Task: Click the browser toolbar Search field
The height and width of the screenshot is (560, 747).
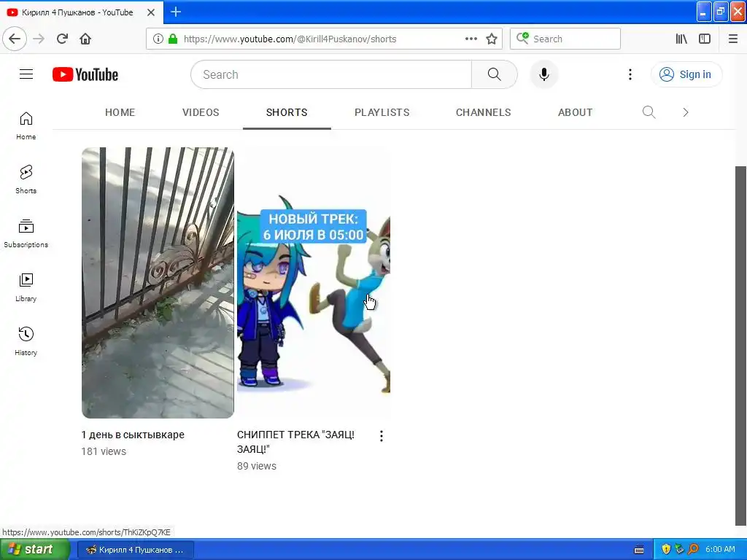Action: coord(565,39)
